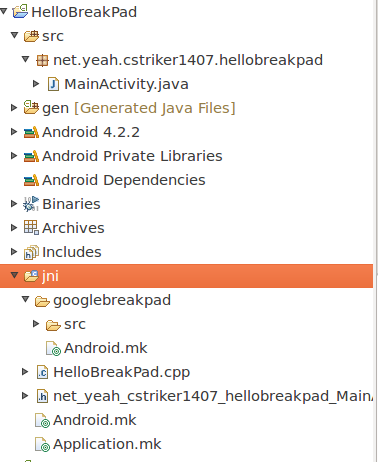The image size is (378, 462).
Task: Select Android Dependencies label
Action: 124,181
